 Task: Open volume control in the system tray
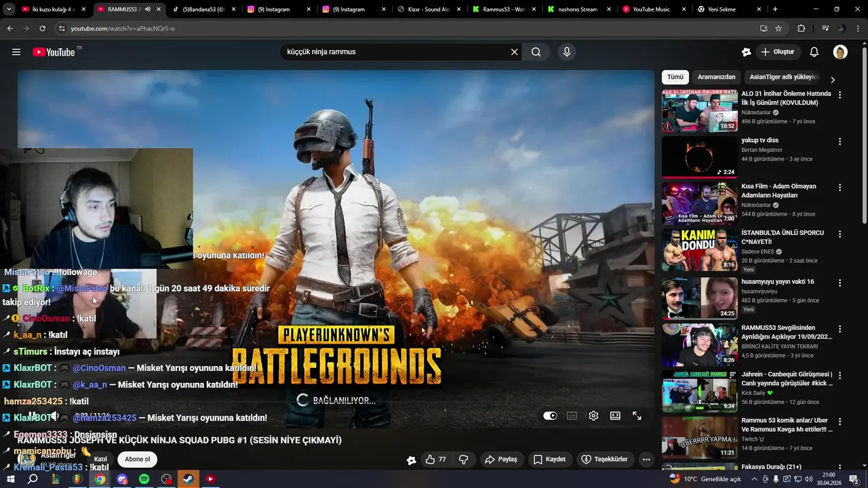[x=809, y=479]
